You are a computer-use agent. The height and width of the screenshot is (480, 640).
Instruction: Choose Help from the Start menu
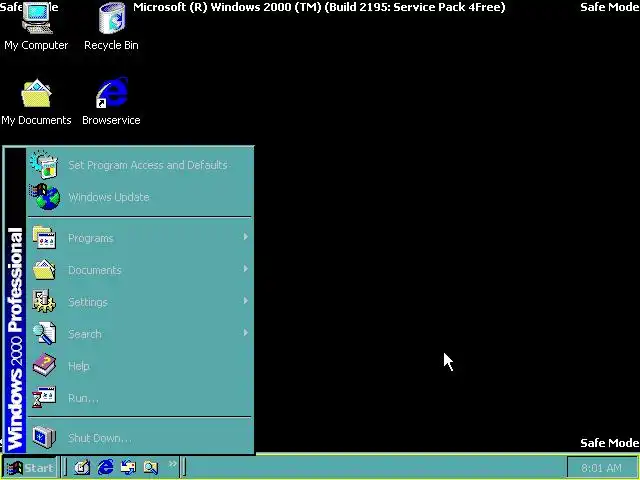tap(140, 366)
